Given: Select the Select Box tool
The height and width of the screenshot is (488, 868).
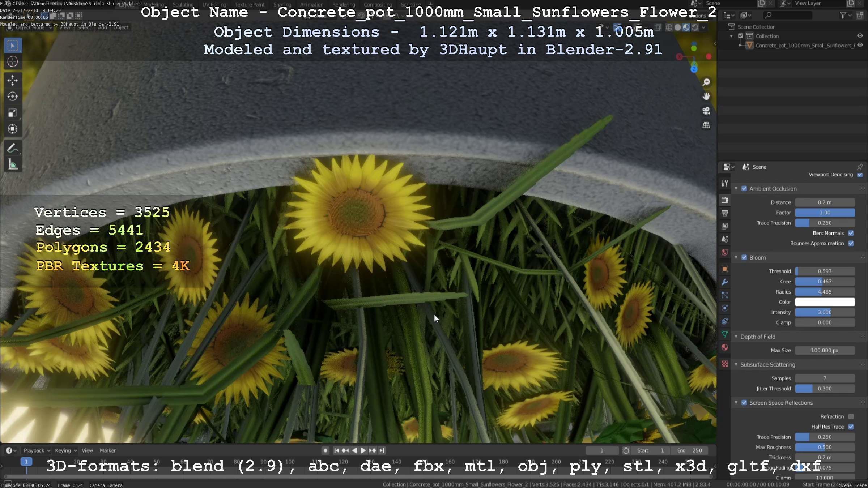Looking at the screenshot, I should click(x=13, y=46).
